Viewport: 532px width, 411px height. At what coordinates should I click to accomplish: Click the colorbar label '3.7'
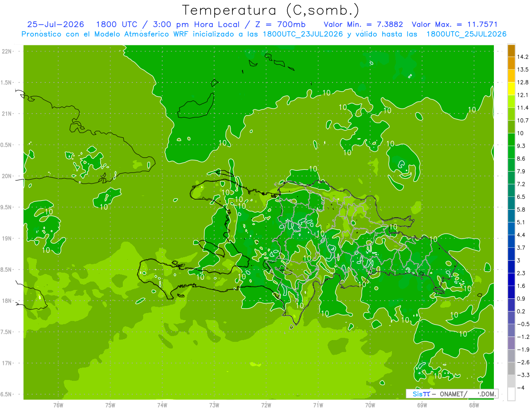521,247
